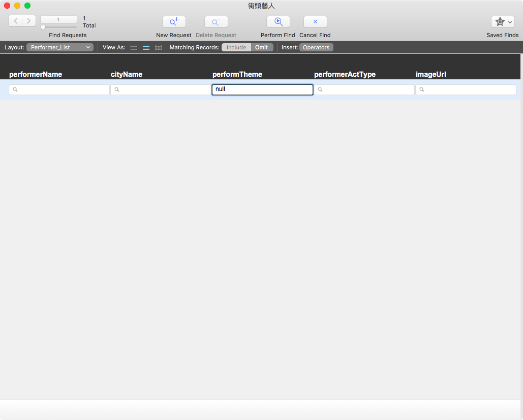Select Omit matching records
The image size is (523, 420).
click(261, 47)
